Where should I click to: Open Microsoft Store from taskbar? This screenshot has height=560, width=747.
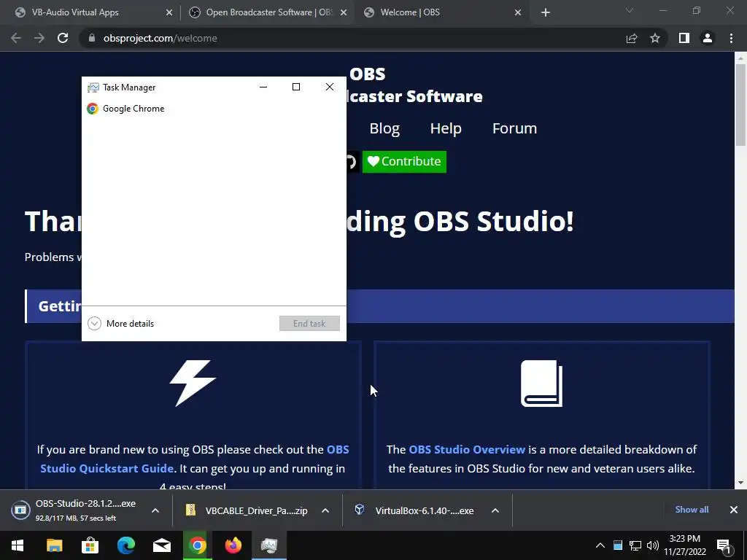tap(90, 545)
